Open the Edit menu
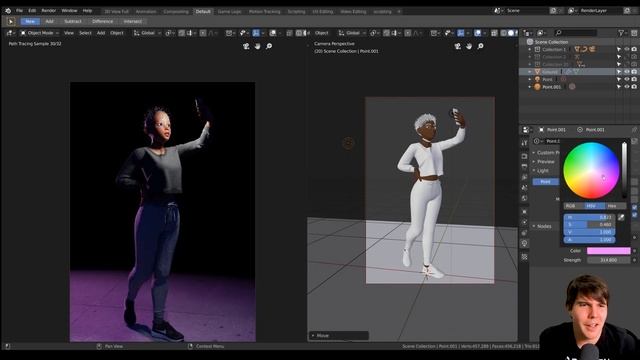Screen dimensions: 640x360 32,11
